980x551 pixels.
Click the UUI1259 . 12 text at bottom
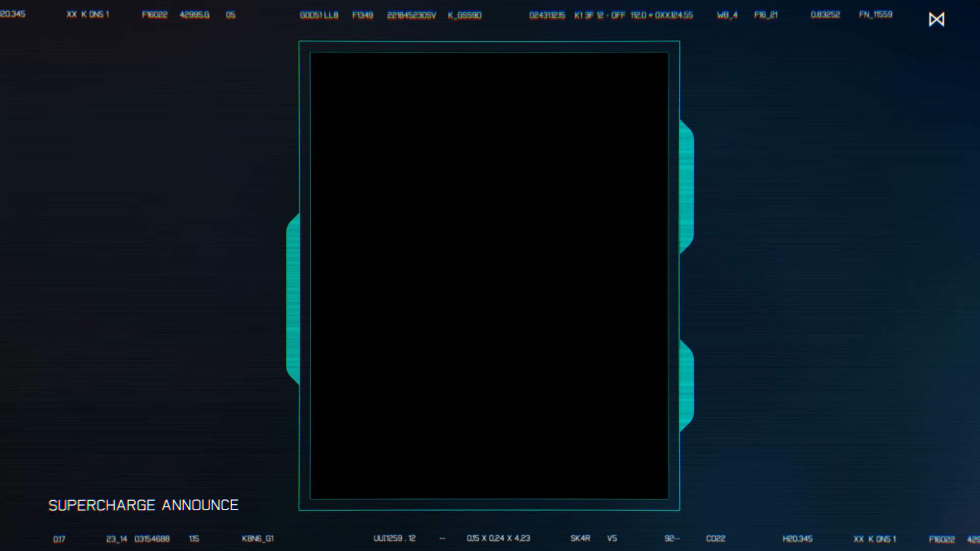[x=394, y=538]
